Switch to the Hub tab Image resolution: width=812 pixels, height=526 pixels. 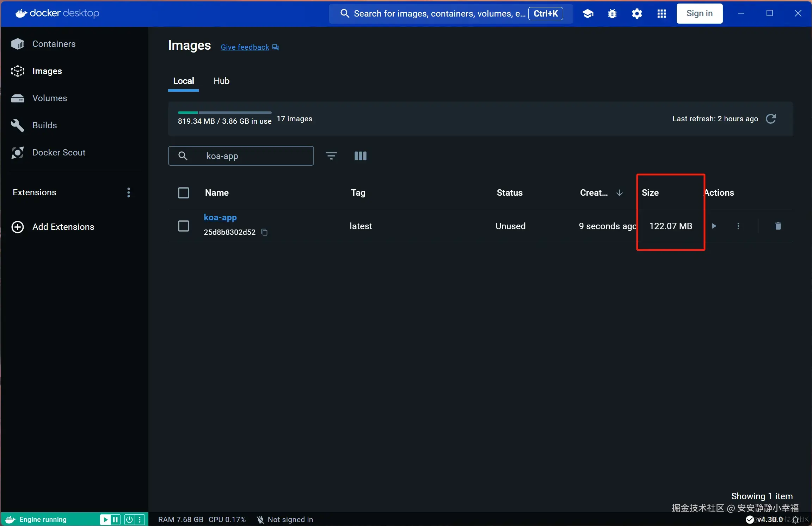click(x=221, y=81)
